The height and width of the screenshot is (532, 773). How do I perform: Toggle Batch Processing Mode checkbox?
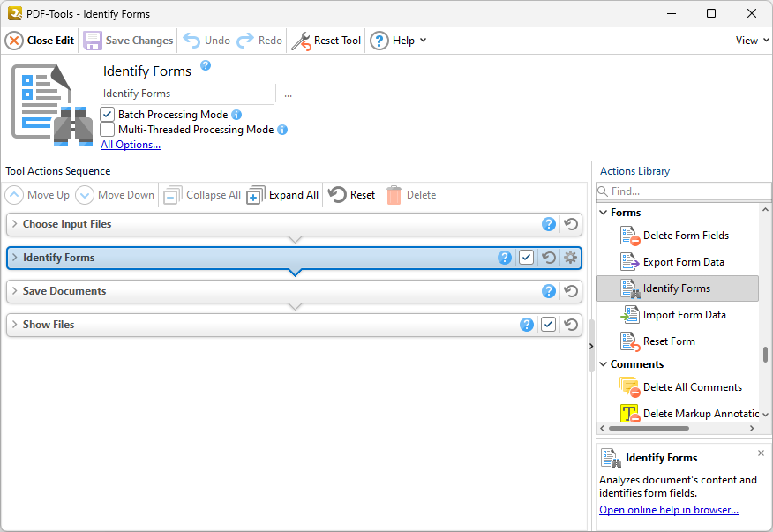coord(108,115)
